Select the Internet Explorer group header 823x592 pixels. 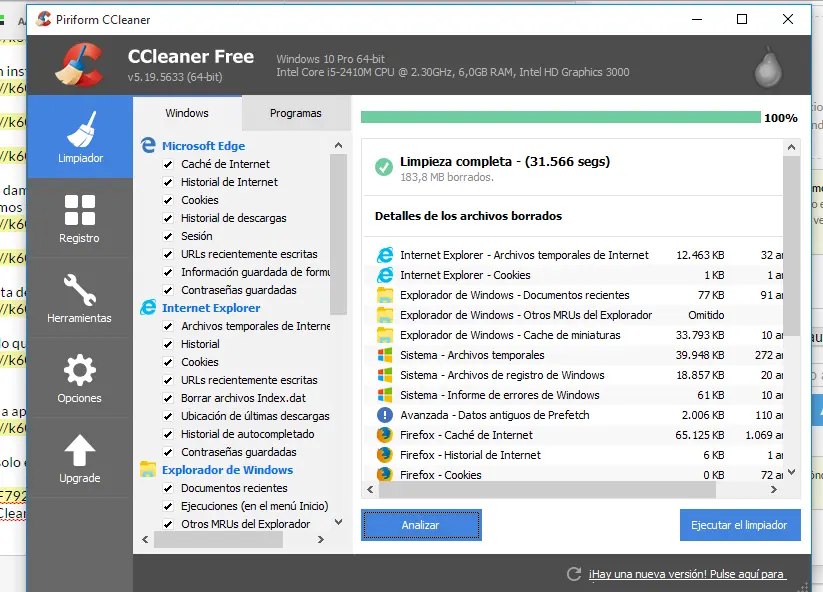point(211,308)
